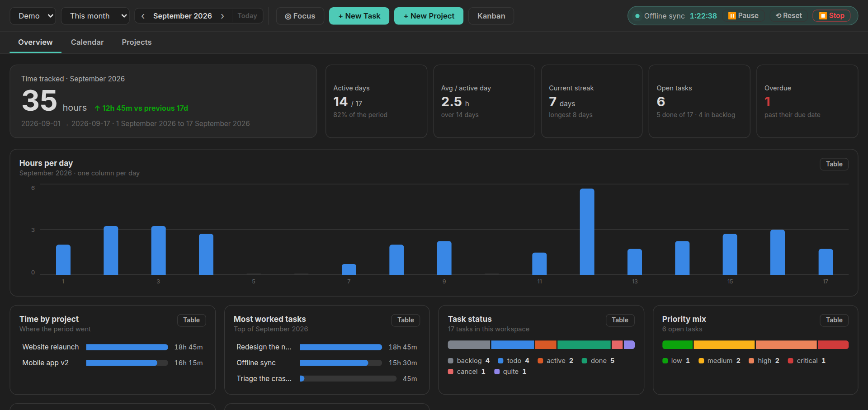Toggle Table view for Time by project
The height and width of the screenshot is (410, 868).
pyautogui.click(x=191, y=320)
